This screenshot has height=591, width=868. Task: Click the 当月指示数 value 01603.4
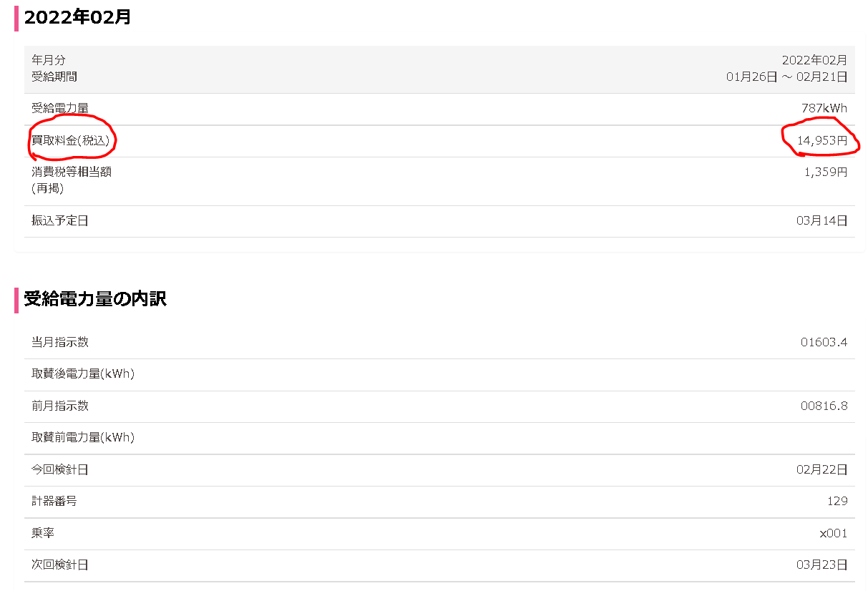coord(824,342)
